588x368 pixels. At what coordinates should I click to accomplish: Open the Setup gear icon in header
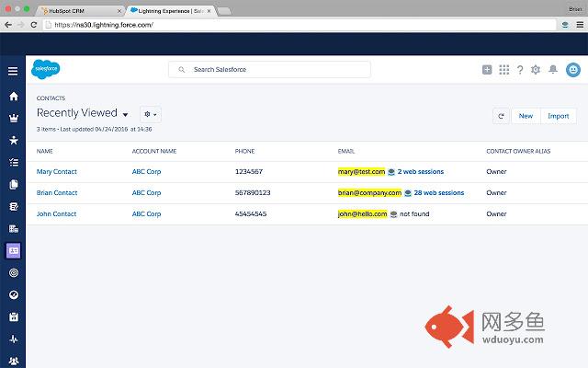coord(536,70)
